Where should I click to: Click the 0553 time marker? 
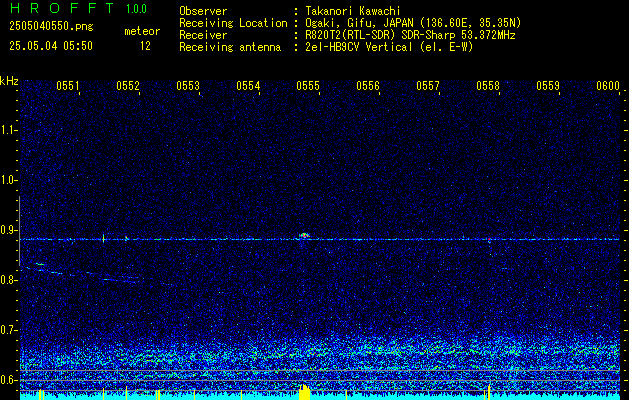[188, 85]
